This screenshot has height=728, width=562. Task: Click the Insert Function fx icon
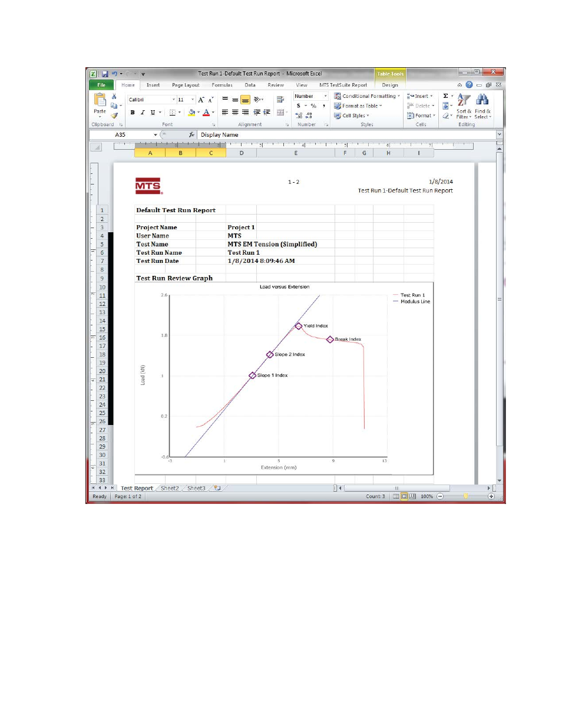(191, 135)
